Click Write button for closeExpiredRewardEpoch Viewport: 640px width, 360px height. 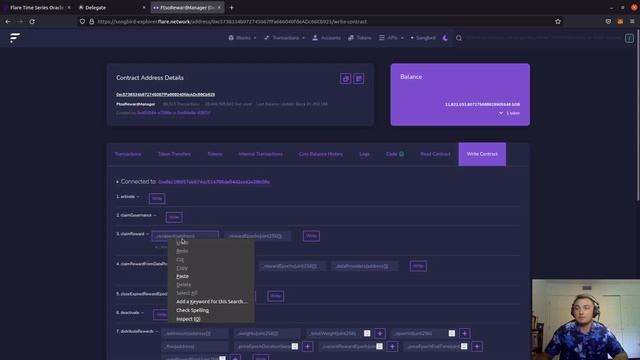coord(276,296)
